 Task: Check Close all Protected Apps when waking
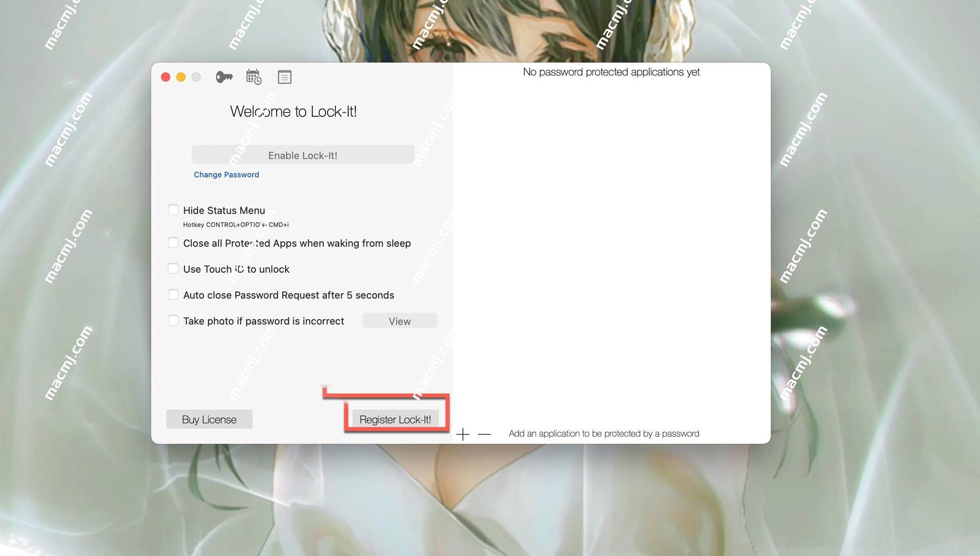click(x=174, y=243)
